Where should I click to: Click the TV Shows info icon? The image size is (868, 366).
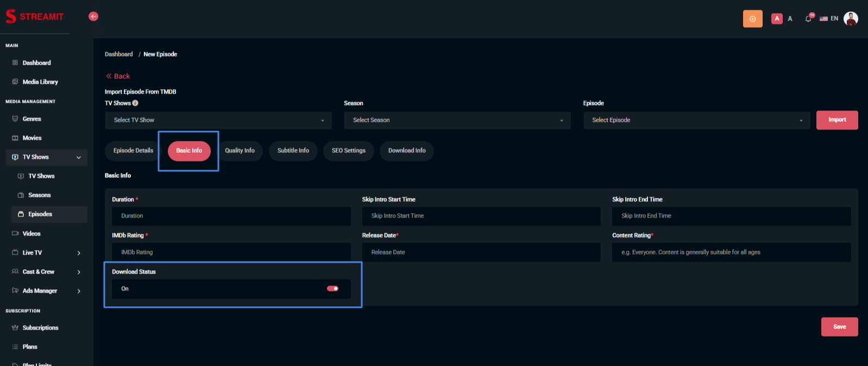tap(135, 103)
